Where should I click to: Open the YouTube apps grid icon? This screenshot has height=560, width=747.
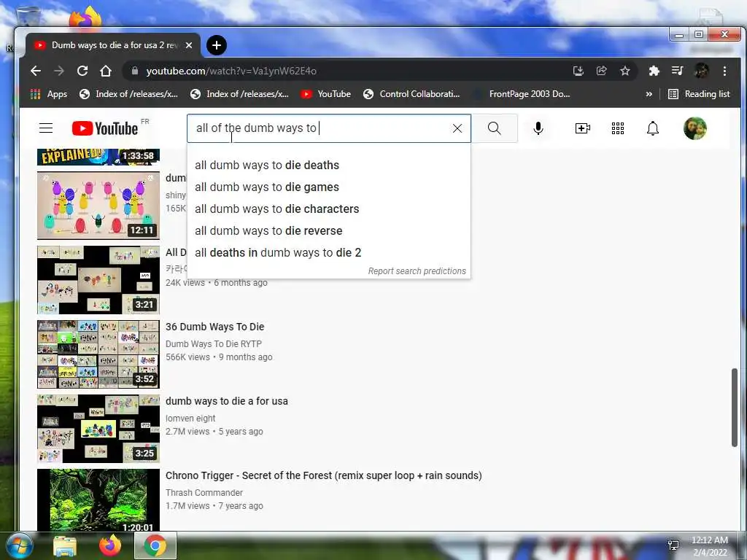click(618, 128)
